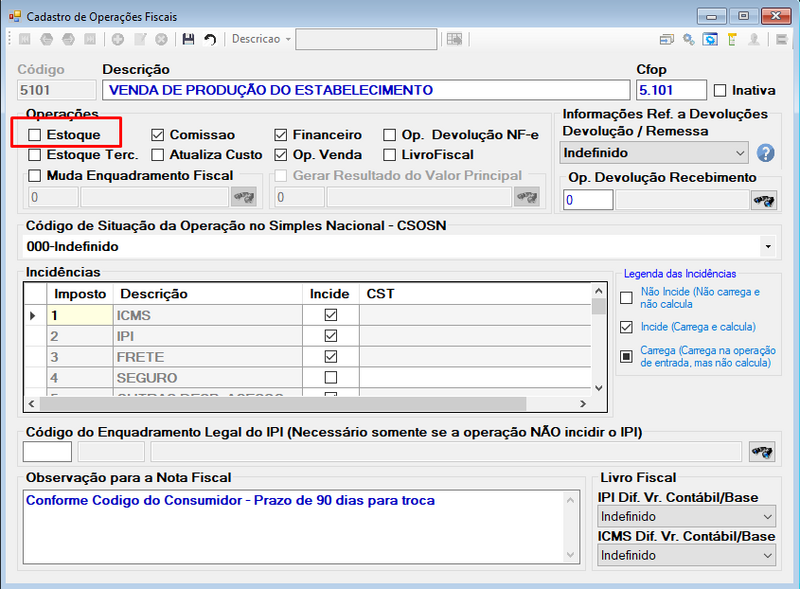
Task: Check the SEGURO Incide checkbox
Action: click(331, 377)
